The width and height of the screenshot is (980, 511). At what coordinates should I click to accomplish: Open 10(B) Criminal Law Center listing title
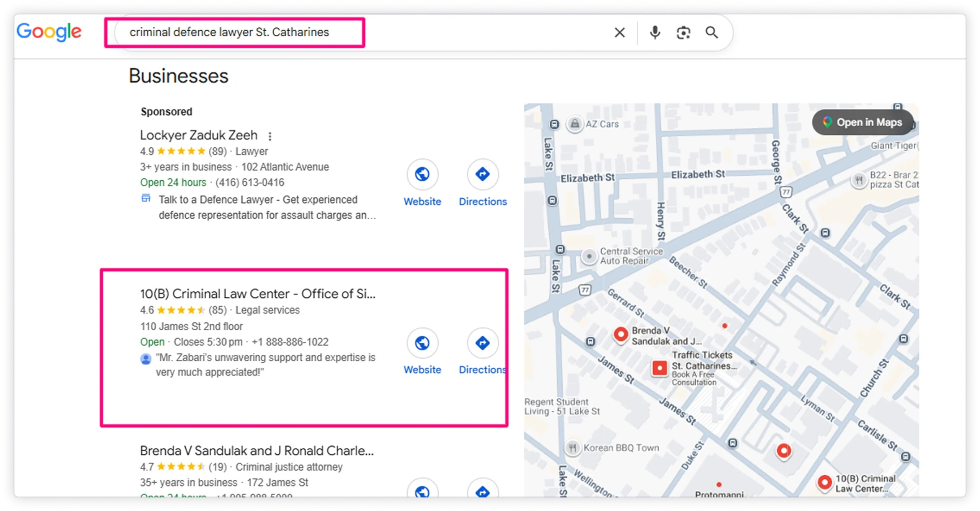click(258, 294)
